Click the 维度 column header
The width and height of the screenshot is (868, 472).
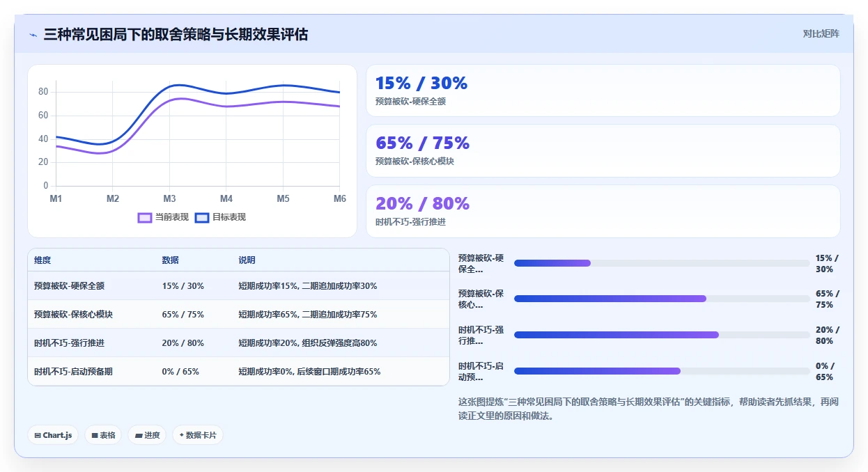click(x=42, y=260)
